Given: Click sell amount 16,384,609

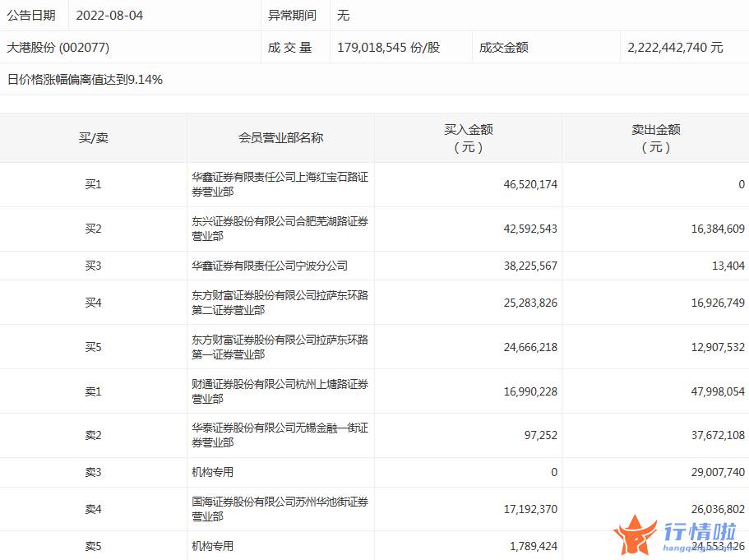Looking at the screenshot, I should (x=718, y=229).
